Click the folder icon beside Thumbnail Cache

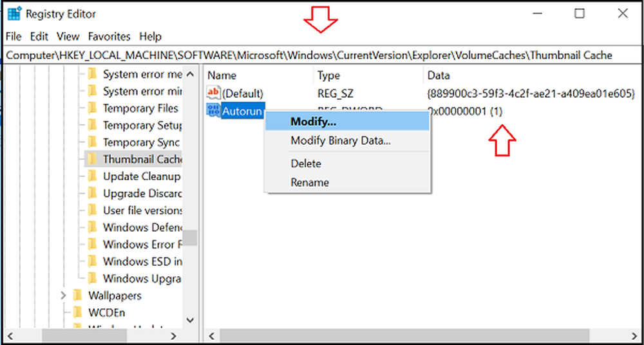pos(92,159)
